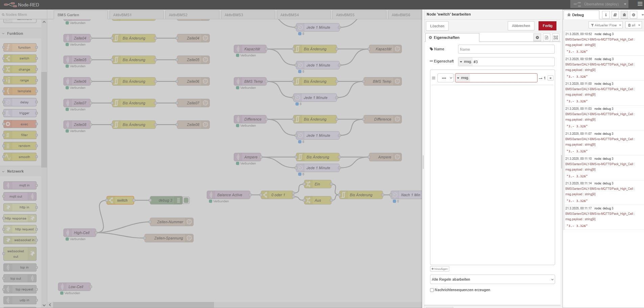
Task: Grab the rule reorder handle icon
Action: [433, 78]
